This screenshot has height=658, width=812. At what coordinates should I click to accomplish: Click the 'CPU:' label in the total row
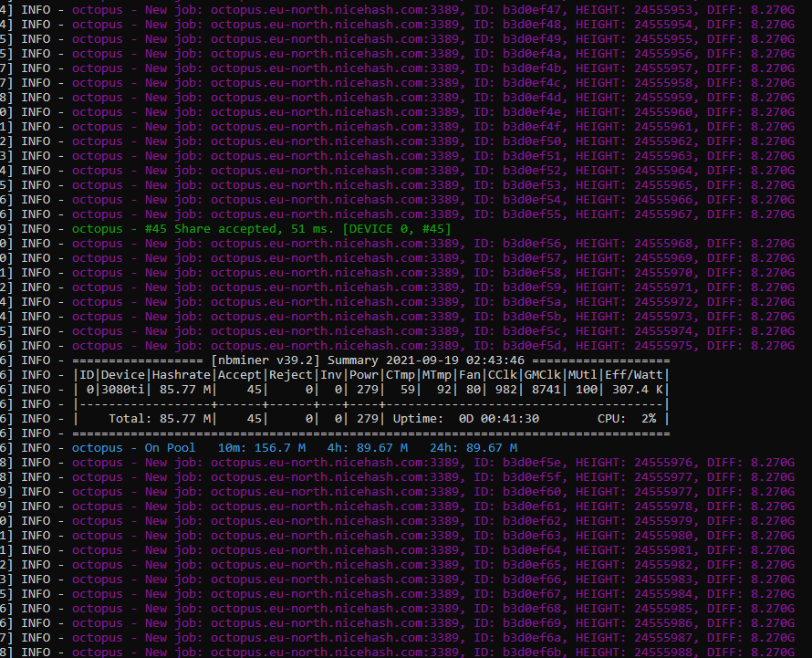click(x=612, y=419)
